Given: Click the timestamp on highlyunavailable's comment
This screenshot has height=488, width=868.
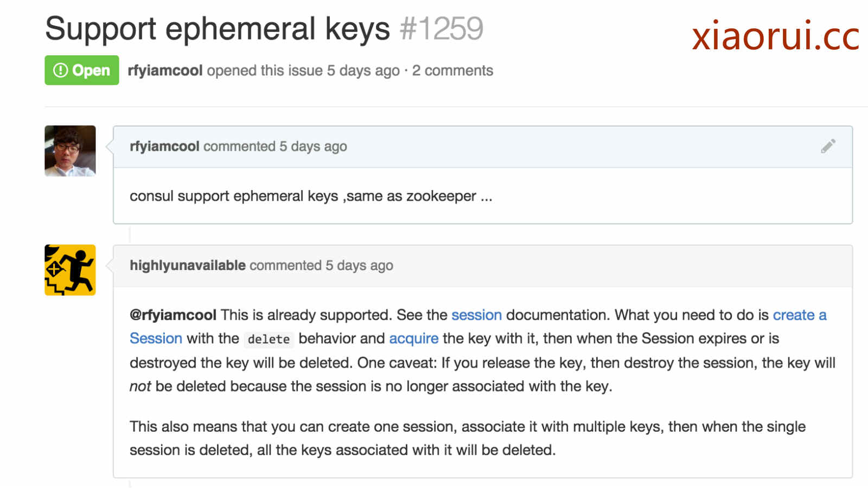Looking at the screenshot, I should [359, 266].
